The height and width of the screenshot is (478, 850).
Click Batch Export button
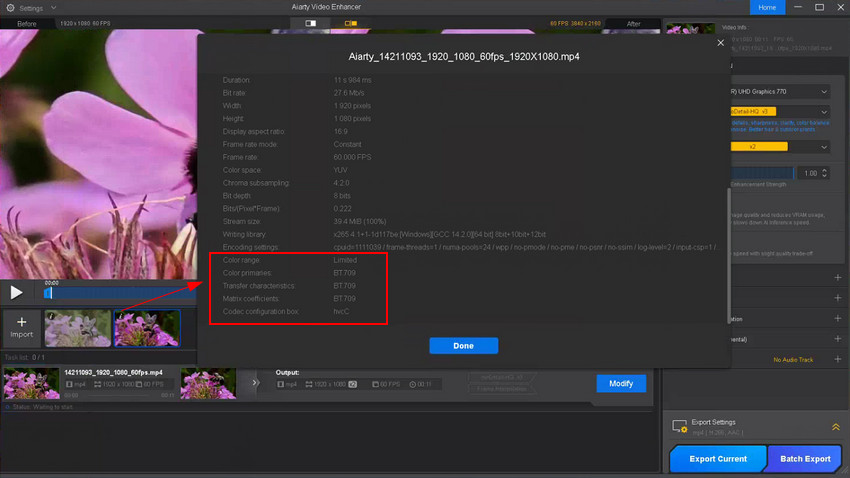[805, 458]
